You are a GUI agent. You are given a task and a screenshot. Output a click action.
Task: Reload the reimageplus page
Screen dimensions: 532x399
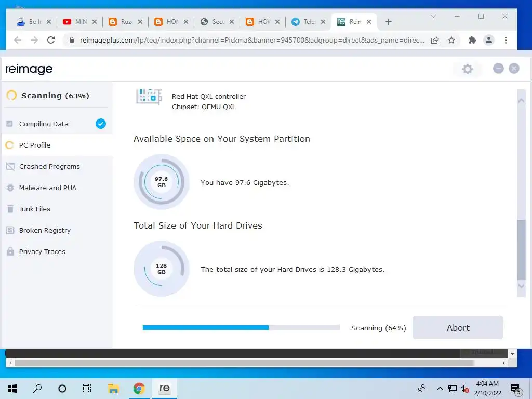click(51, 41)
